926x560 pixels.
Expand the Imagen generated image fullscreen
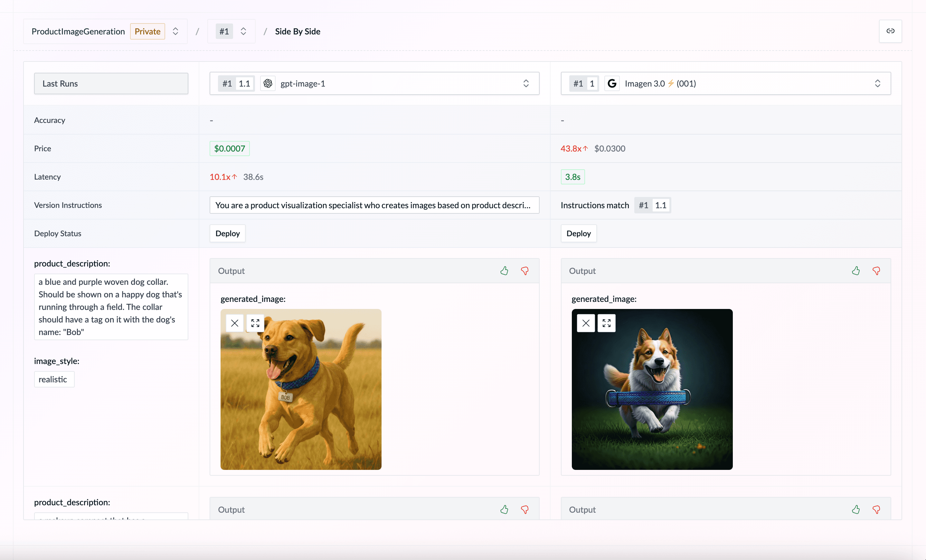pyautogui.click(x=606, y=323)
